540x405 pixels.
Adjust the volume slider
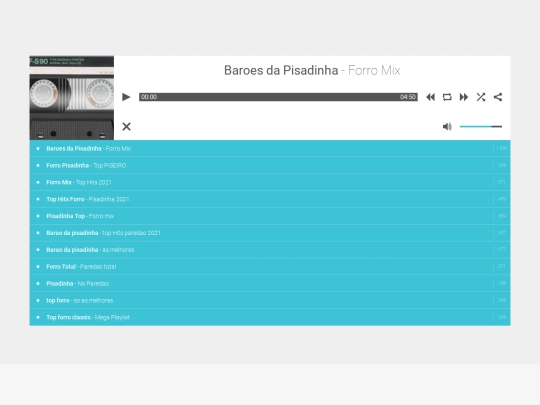coord(481,126)
